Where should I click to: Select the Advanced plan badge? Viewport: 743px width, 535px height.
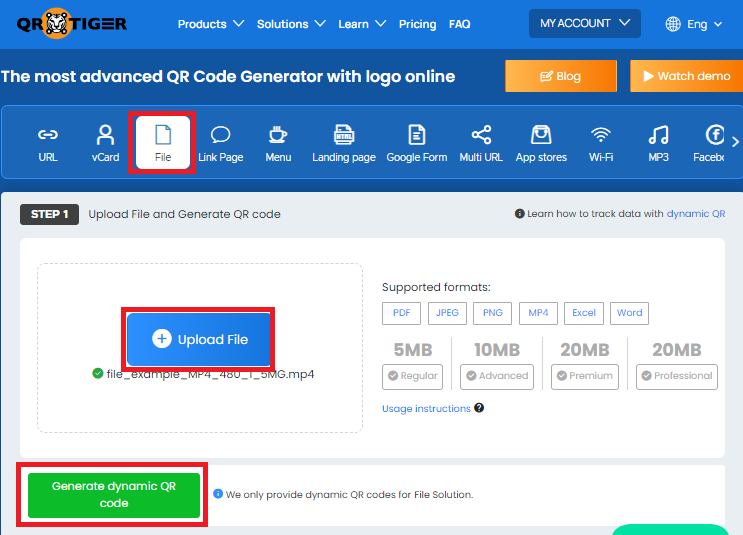click(x=497, y=376)
